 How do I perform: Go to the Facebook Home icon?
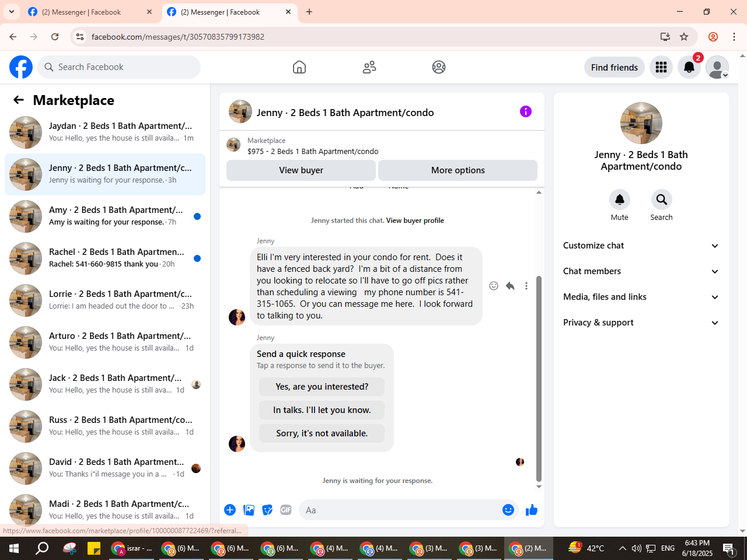click(299, 67)
